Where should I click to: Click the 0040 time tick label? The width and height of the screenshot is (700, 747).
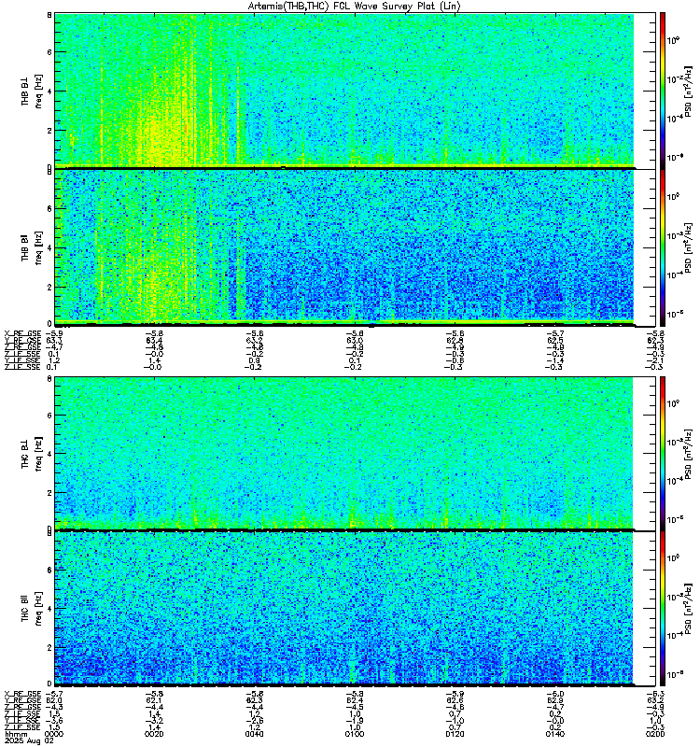[x=254, y=734]
